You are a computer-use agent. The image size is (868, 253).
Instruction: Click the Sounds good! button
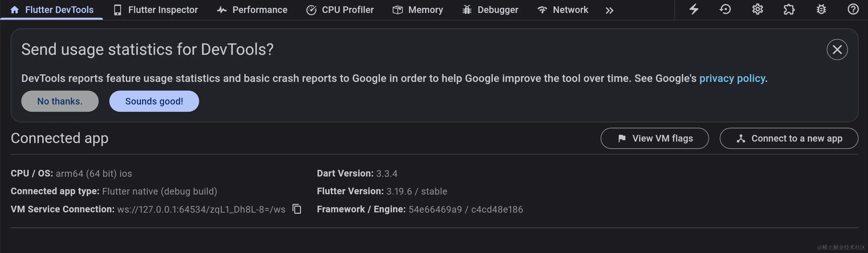(x=154, y=101)
